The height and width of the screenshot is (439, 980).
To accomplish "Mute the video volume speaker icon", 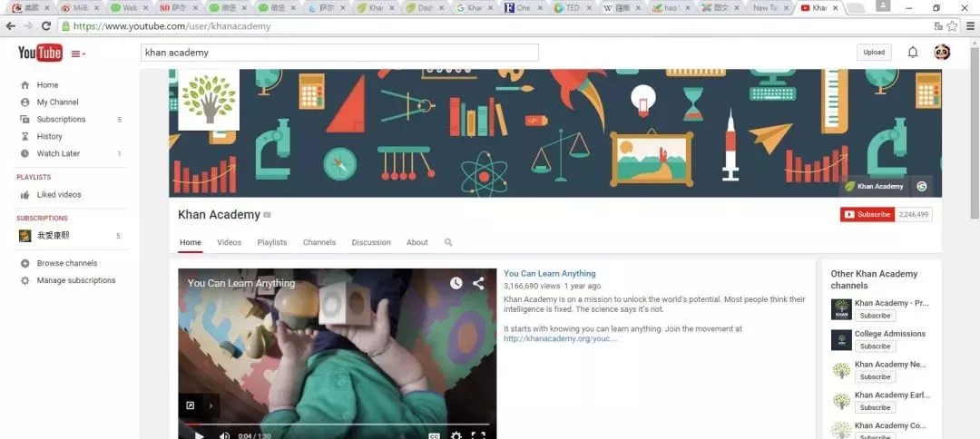I will point(224,435).
